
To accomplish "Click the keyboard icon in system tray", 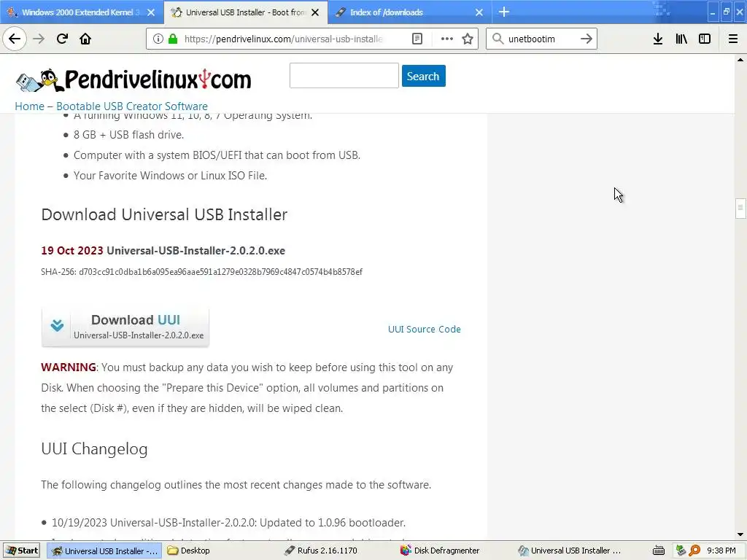I will point(659,551).
